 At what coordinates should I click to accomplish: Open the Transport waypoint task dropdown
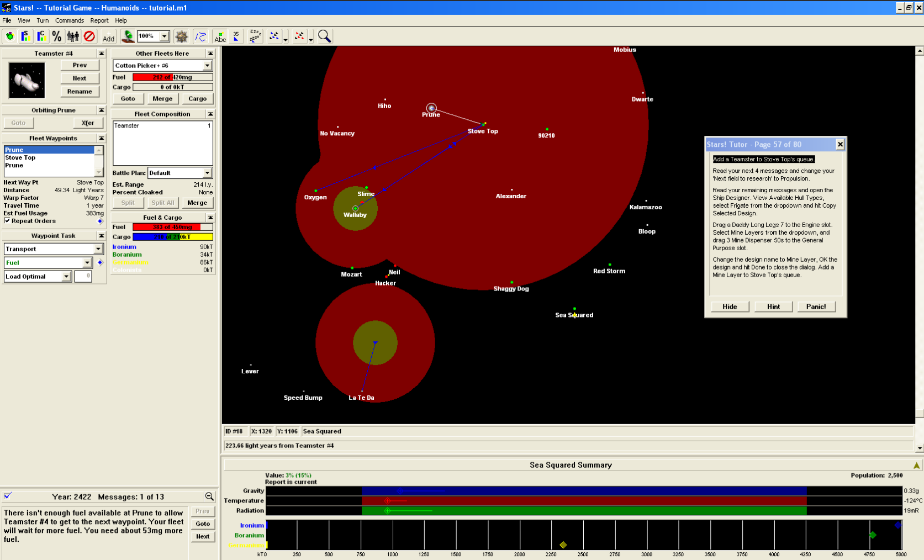pyautogui.click(x=98, y=249)
